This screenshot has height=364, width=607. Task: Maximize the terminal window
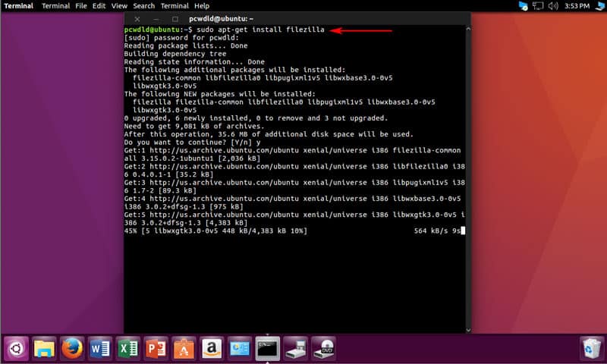pos(175,19)
